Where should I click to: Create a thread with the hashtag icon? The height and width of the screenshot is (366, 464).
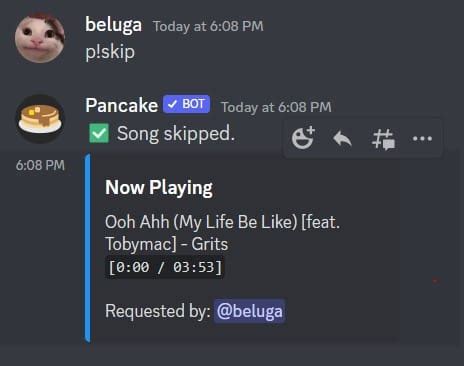(x=383, y=139)
